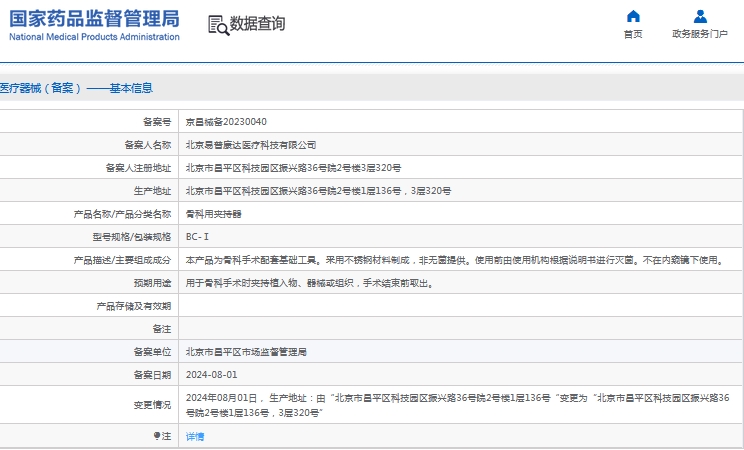
Task: Select production address with 1层136号，3层320号
Action: click(x=318, y=191)
